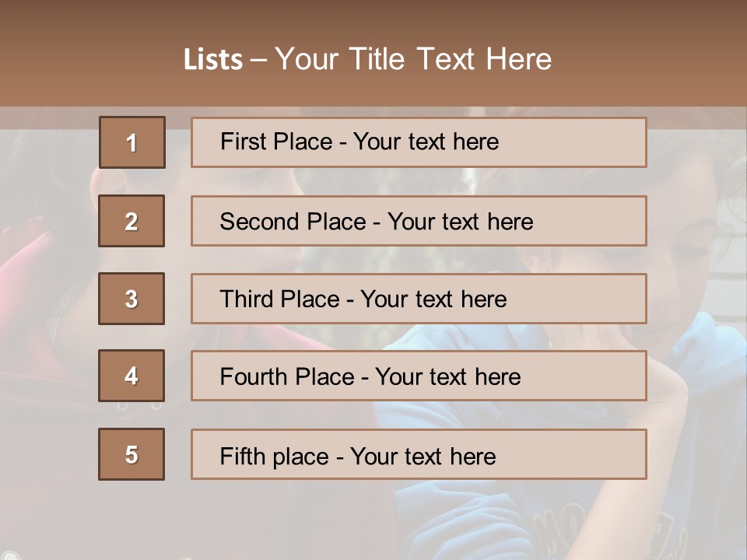747x560 pixels.
Task: Click the number 1 box
Action: pyautogui.click(x=132, y=142)
